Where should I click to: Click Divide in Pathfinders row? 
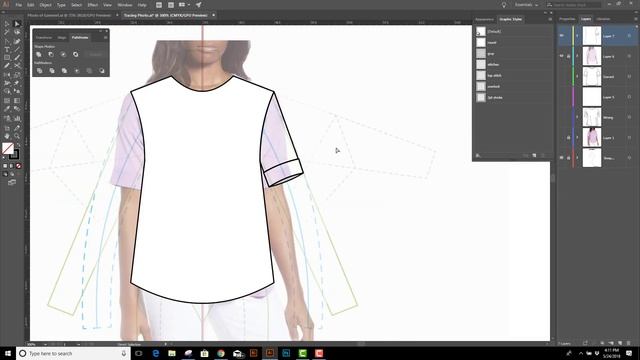point(40,71)
